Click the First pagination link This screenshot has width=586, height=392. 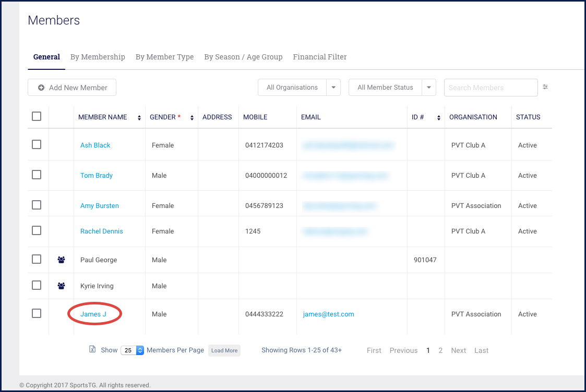[374, 351]
